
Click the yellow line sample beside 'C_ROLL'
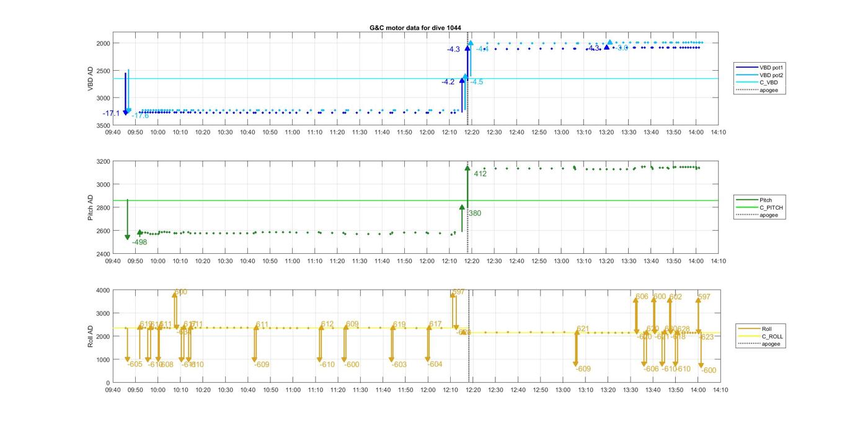click(x=748, y=336)
